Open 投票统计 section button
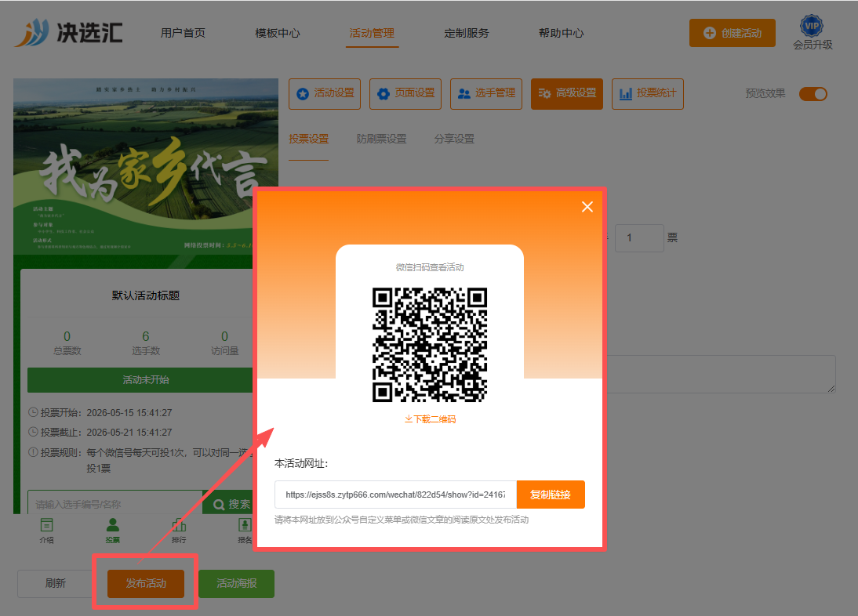The image size is (858, 616). pyautogui.click(x=648, y=94)
